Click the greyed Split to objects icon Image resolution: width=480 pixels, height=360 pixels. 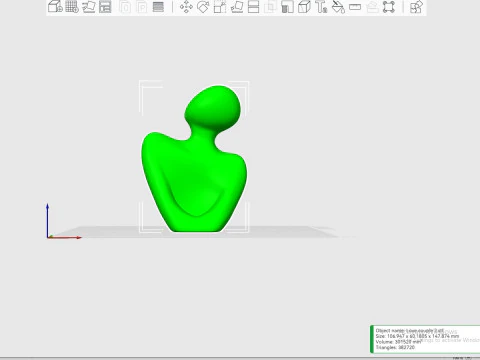click(x=125, y=7)
